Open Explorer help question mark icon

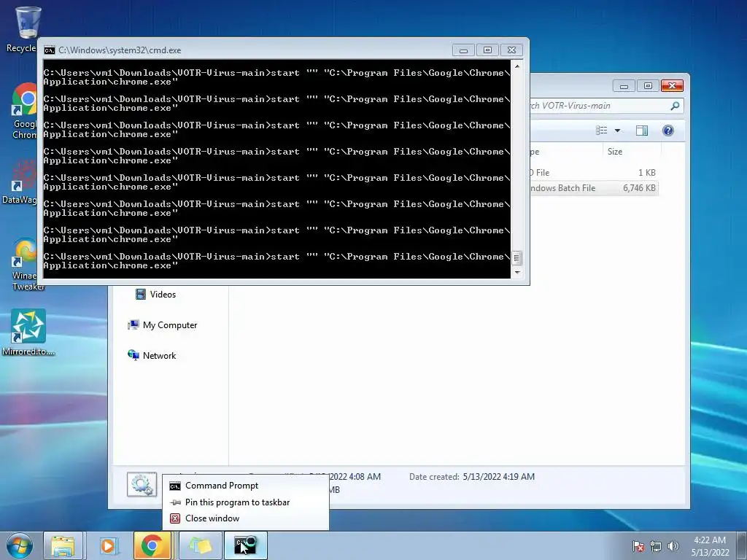(x=668, y=131)
